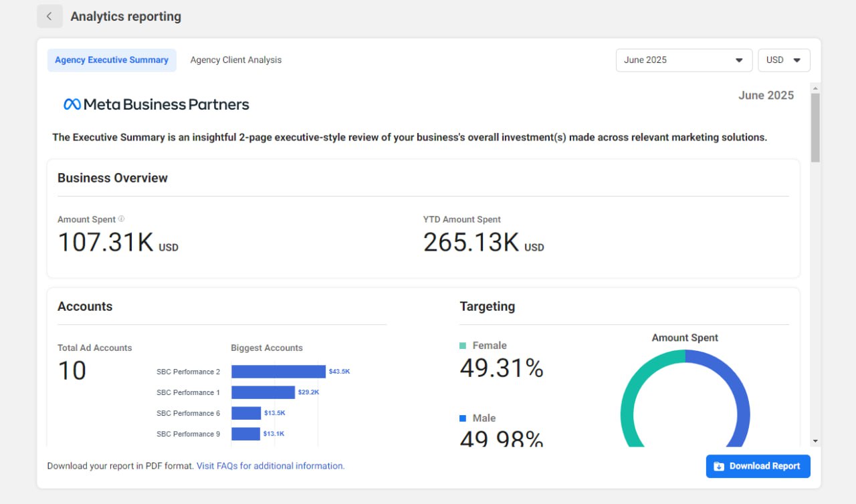Click the 107.31K amount spent value
This screenshot has width=856, height=504.
[x=106, y=242]
